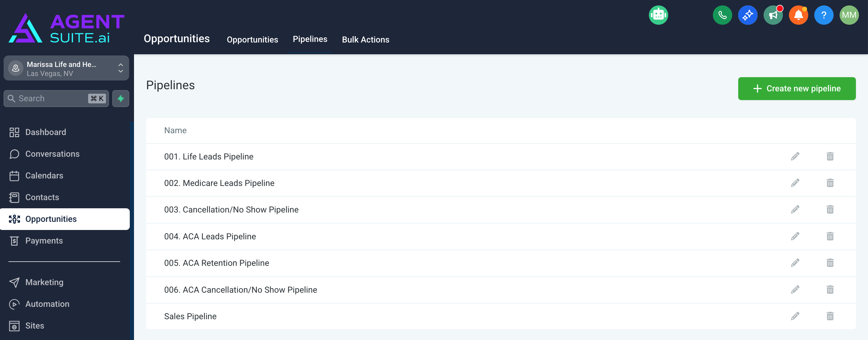Screen dimensions: 868x340
Task: Open Conversations in the sidebar
Action: click(52, 154)
